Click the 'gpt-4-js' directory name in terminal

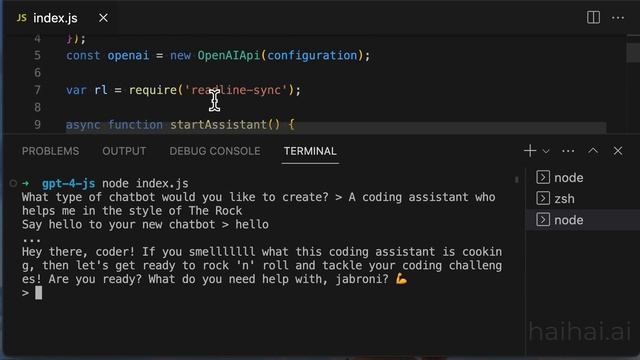click(x=68, y=183)
